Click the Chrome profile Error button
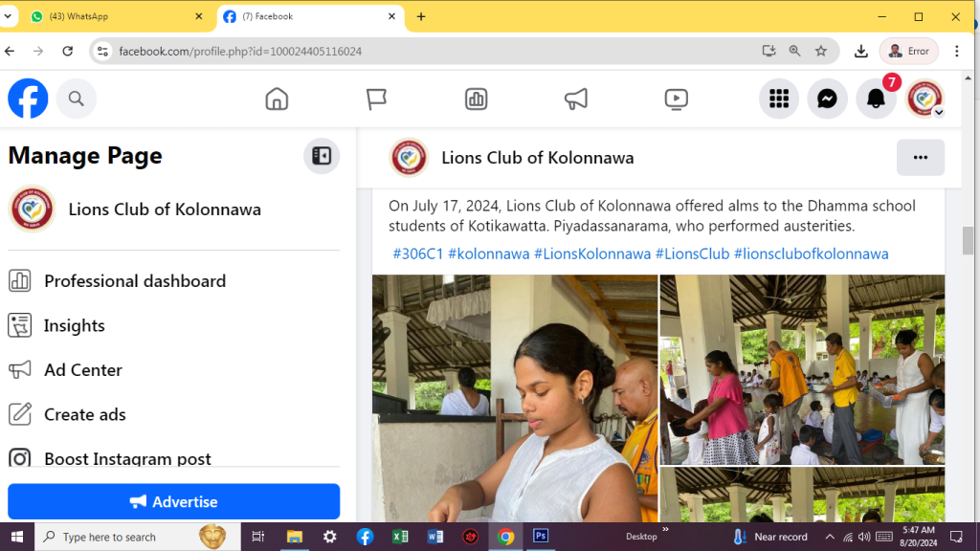Screen dimensions: 980x551 [x=909, y=52]
